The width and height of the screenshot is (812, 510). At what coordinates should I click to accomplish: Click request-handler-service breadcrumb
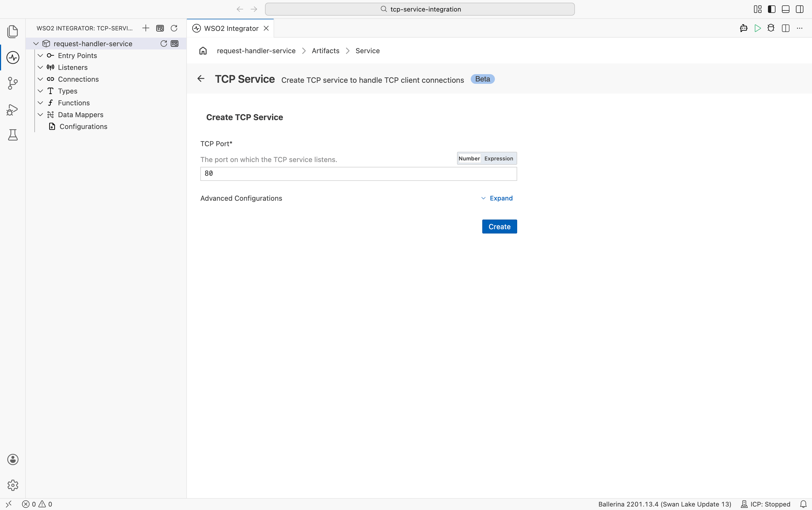pos(256,51)
